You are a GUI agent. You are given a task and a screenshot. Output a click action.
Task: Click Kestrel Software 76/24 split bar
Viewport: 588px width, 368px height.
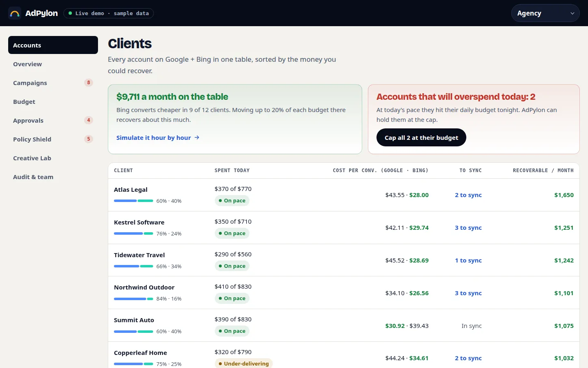click(x=134, y=233)
